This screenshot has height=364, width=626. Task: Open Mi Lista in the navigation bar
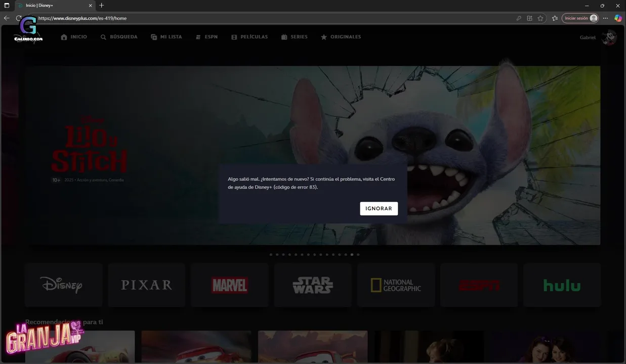pos(166,37)
